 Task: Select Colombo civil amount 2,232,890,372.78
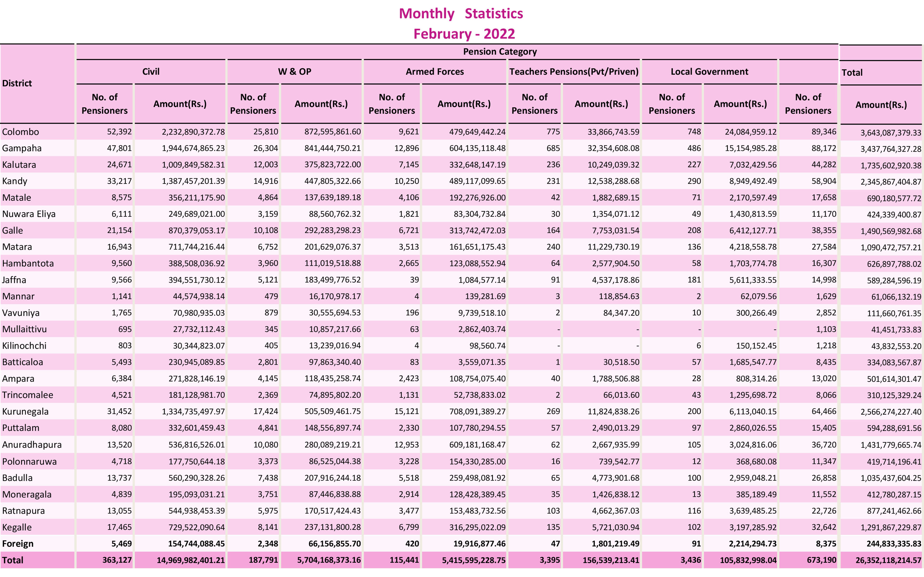pos(193,132)
